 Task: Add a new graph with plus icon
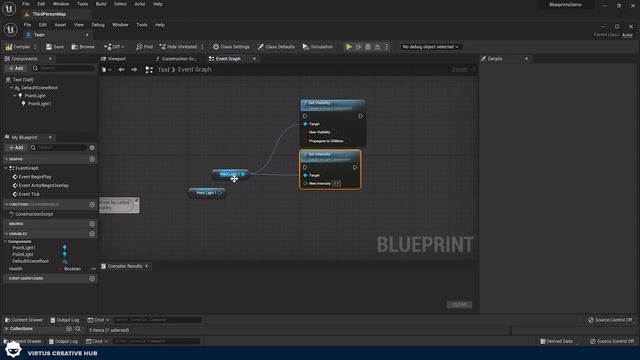point(92,159)
